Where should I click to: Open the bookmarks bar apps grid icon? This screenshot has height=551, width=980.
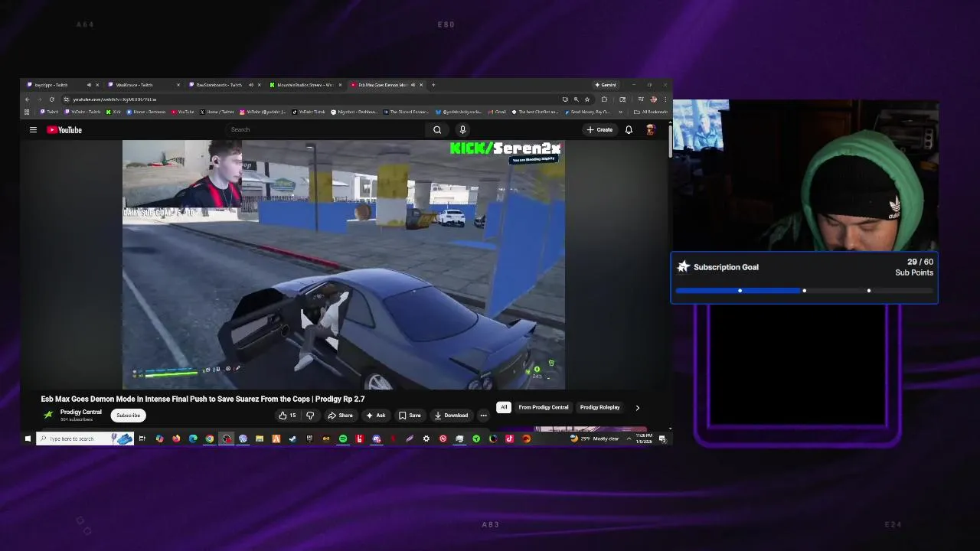[27, 112]
